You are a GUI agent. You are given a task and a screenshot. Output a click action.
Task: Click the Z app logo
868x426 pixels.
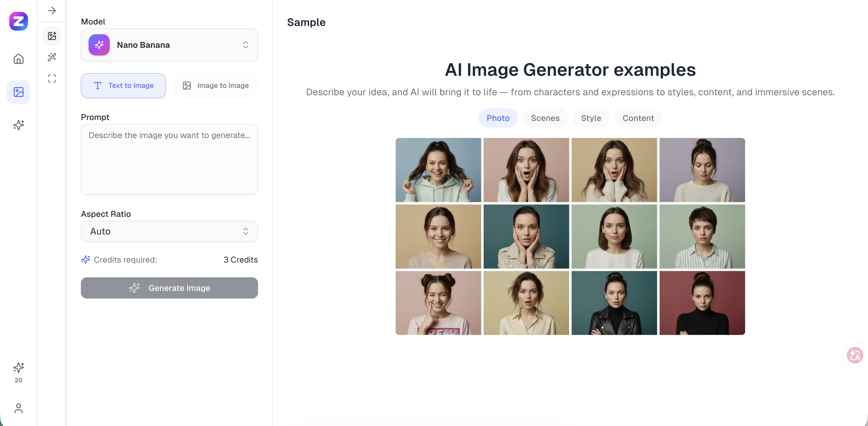point(18,21)
